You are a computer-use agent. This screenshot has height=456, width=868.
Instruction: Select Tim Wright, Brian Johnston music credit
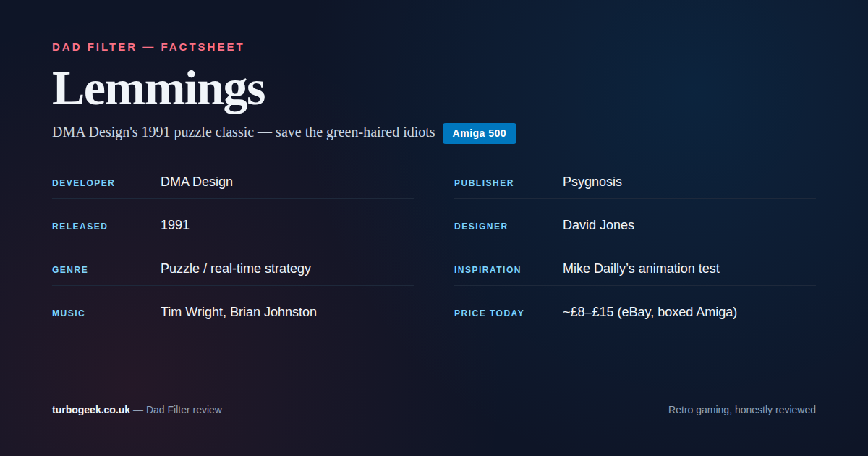click(239, 312)
